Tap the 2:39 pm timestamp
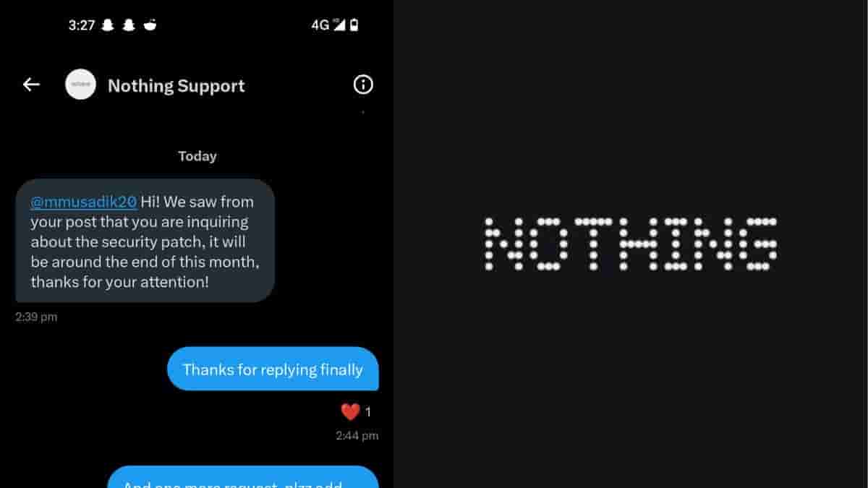The width and height of the screenshot is (868, 488). point(36,317)
